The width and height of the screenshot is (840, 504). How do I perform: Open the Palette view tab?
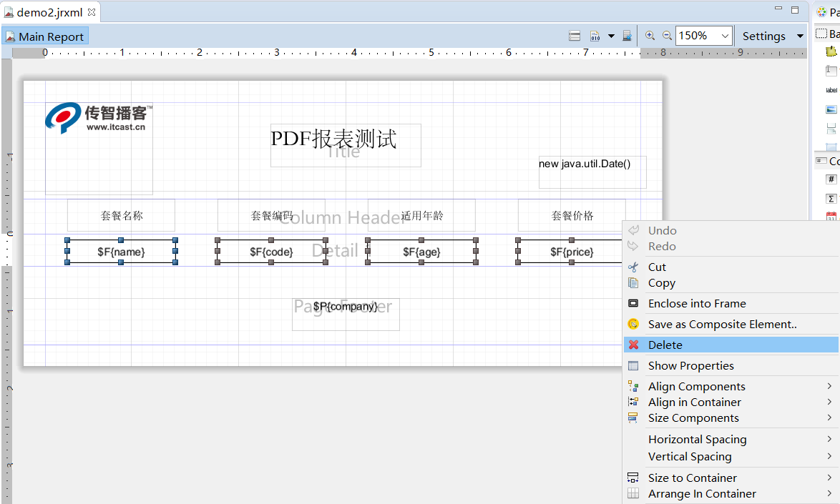[x=827, y=11]
